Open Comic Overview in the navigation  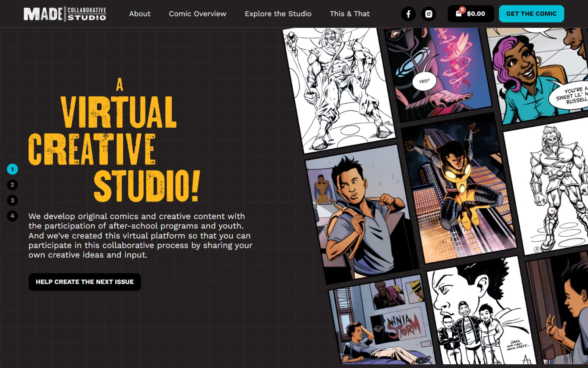[198, 14]
